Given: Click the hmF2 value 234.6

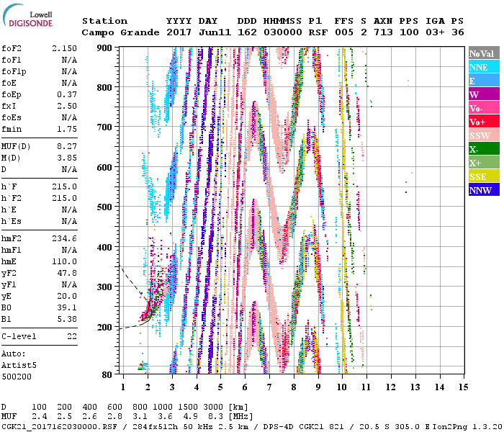Looking at the screenshot, I should (x=64, y=238).
